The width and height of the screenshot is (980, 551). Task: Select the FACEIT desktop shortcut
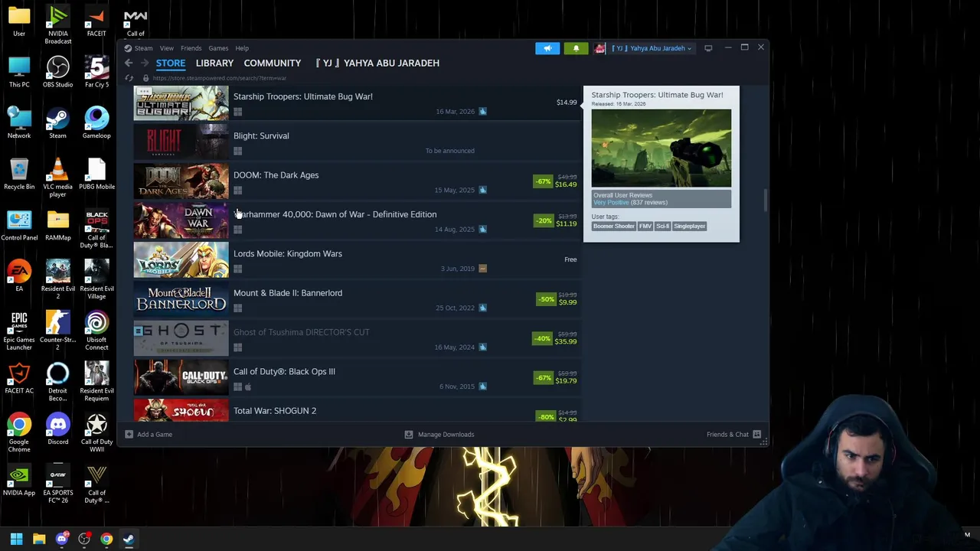point(96,21)
